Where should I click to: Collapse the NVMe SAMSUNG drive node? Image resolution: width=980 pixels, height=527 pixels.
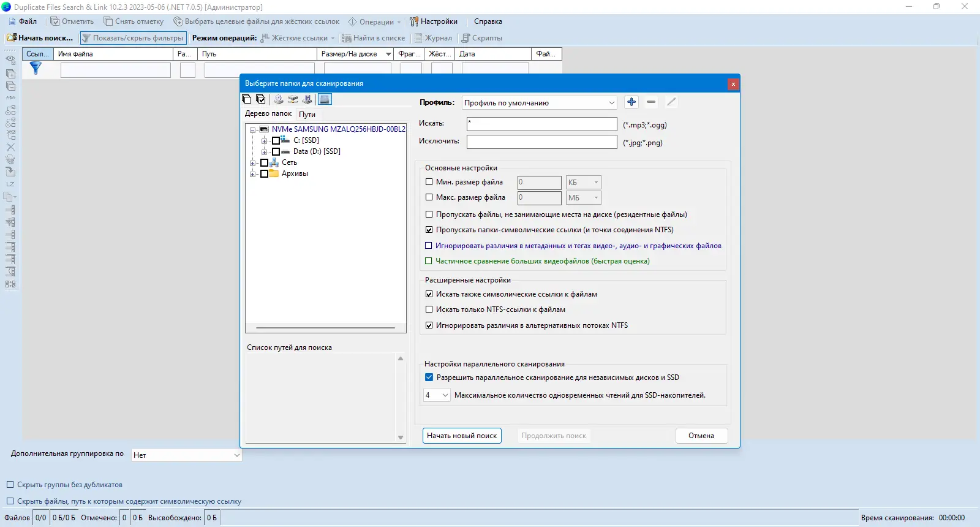252,130
